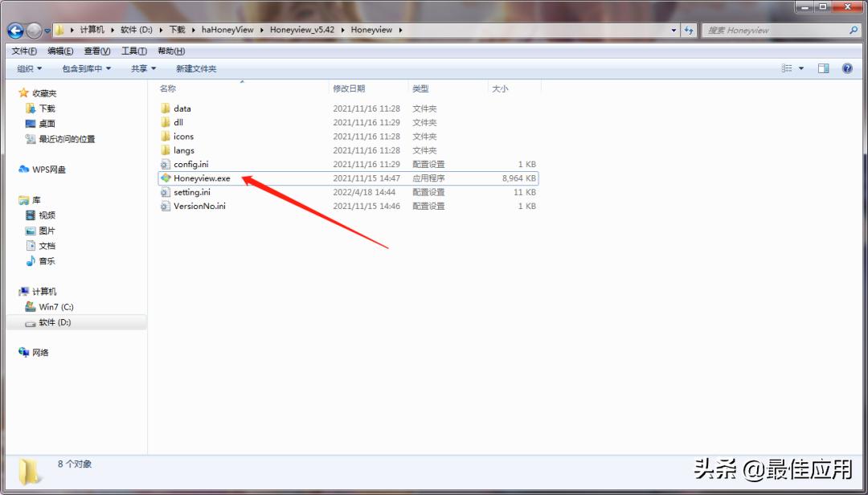
Task: Toggle the preview pane icon
Action: pos(823,69)
